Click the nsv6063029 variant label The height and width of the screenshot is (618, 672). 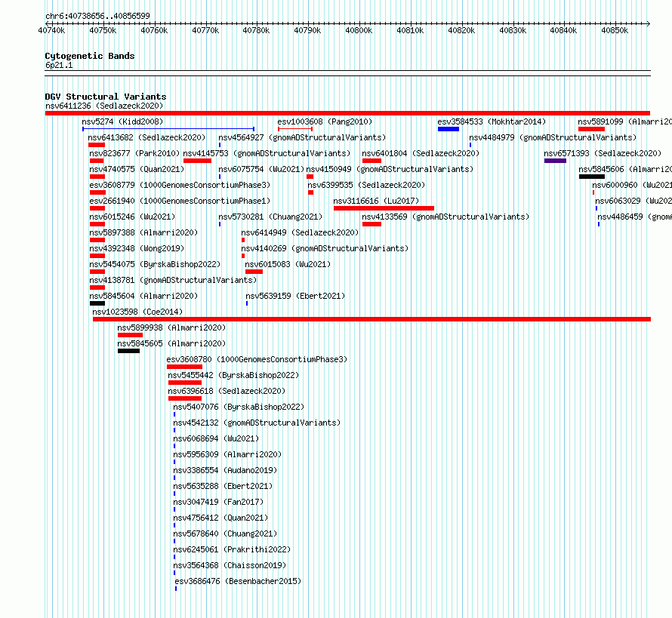(x=633, y=201)
